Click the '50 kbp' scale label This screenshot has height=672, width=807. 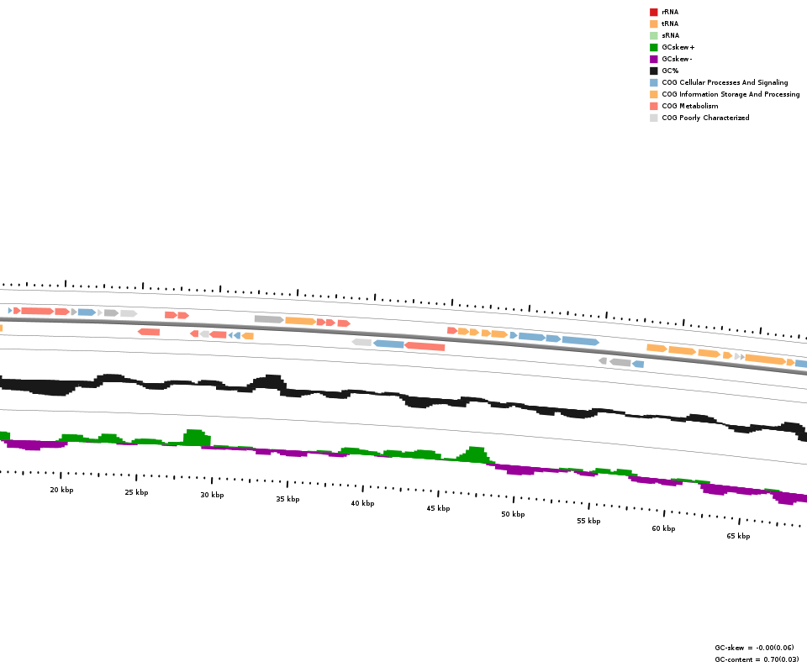(513, 514)
